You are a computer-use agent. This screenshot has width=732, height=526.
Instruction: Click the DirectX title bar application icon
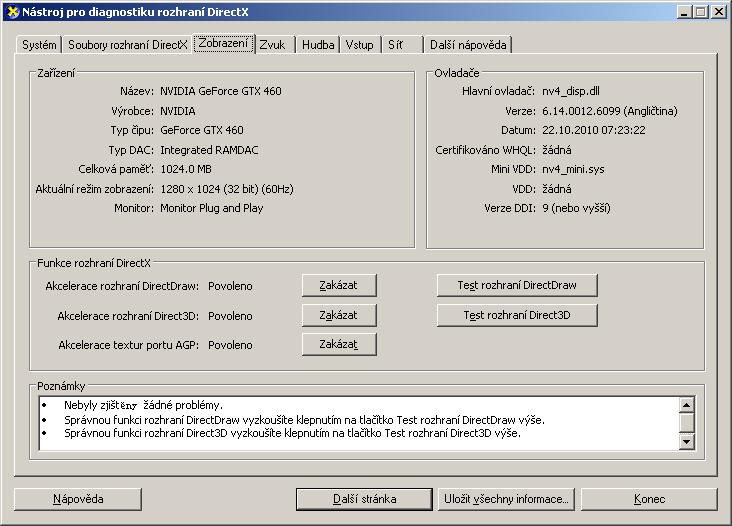click(x=11, y=11)
